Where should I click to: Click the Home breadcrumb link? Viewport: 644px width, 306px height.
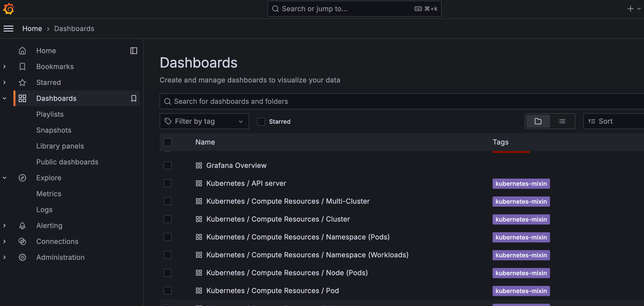coord(32,29)
